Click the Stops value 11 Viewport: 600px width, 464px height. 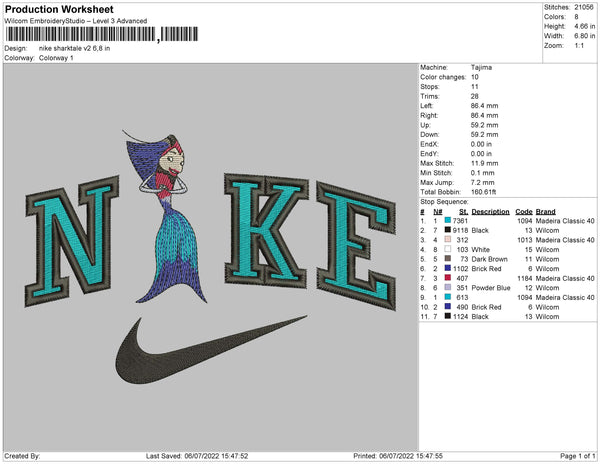tap(474, 86)
